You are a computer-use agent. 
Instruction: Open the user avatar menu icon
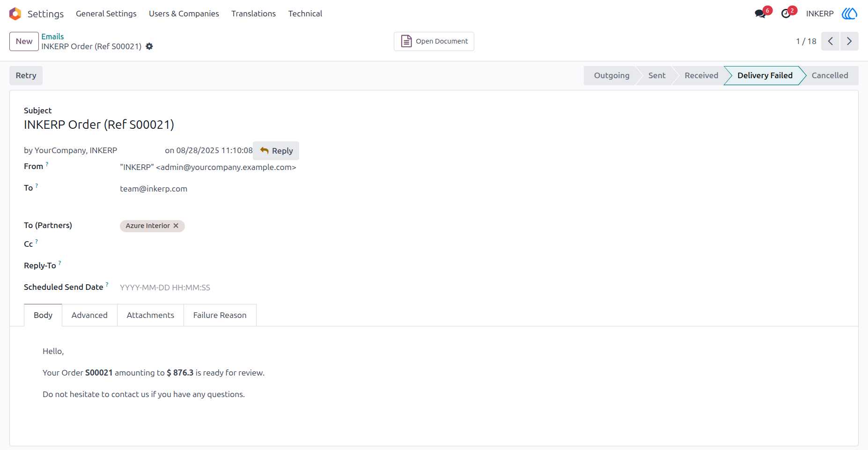coord(849,14)
